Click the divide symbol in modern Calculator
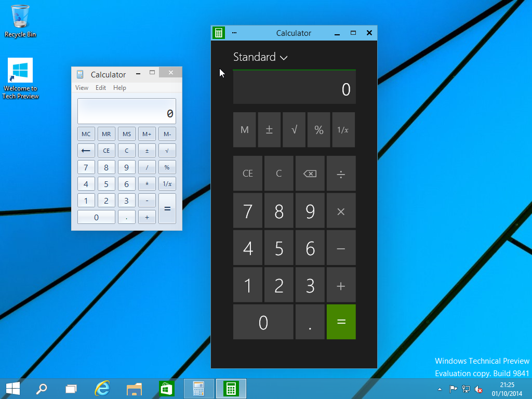 [341, 174]
